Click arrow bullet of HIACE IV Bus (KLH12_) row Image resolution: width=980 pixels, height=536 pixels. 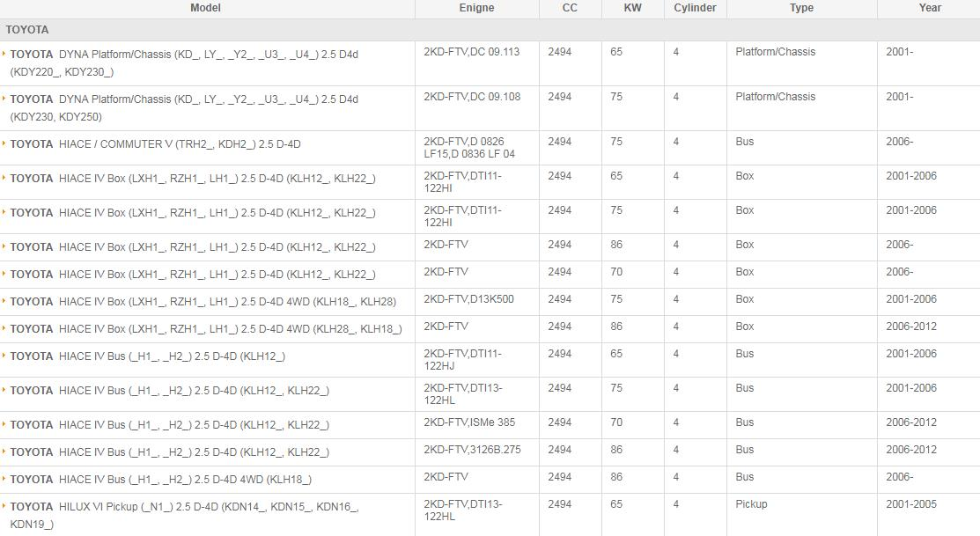tap(4, 356)
